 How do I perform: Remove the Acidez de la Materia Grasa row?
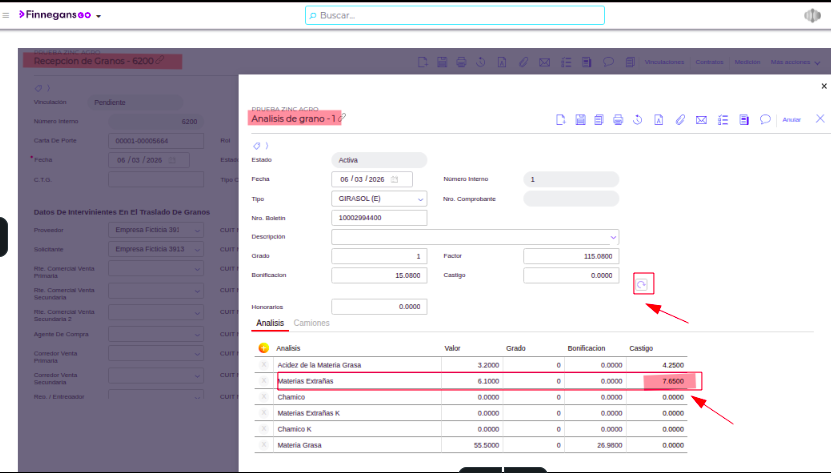tap(264, 365)
